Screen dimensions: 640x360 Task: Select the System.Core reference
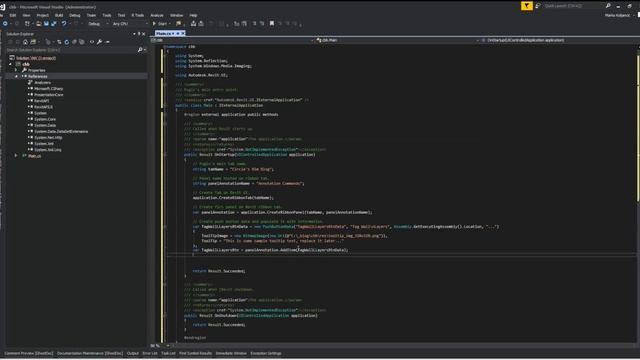tap(45, 119)
